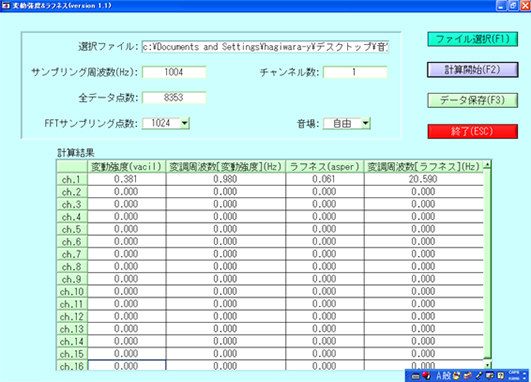Click the application icon in title bar
Viewport: 531px width, 382px height.
(5, 6)
